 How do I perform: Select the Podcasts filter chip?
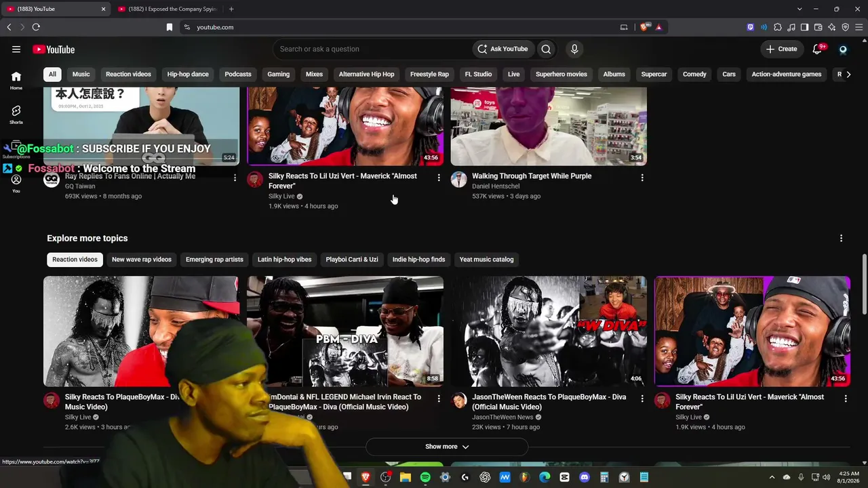click(x=238, y=74)
